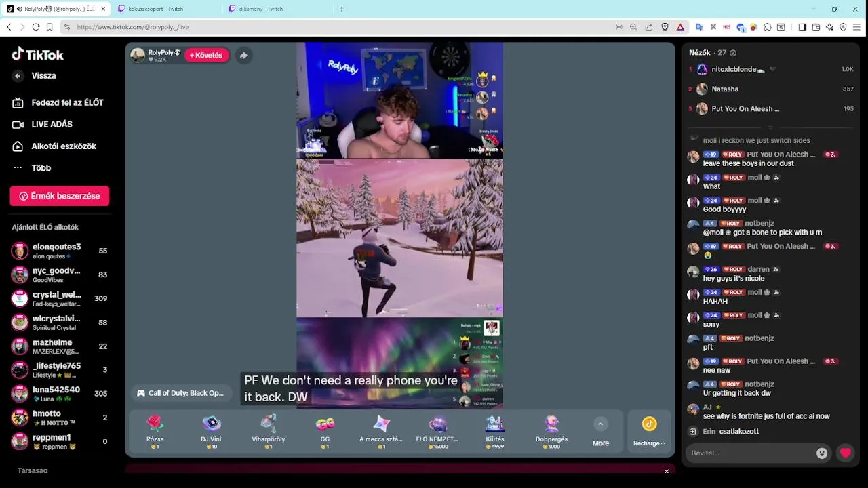Open nyc_goodv... recommended live
The height and width of the screenshot is (488, 868).
coord(60,274)
